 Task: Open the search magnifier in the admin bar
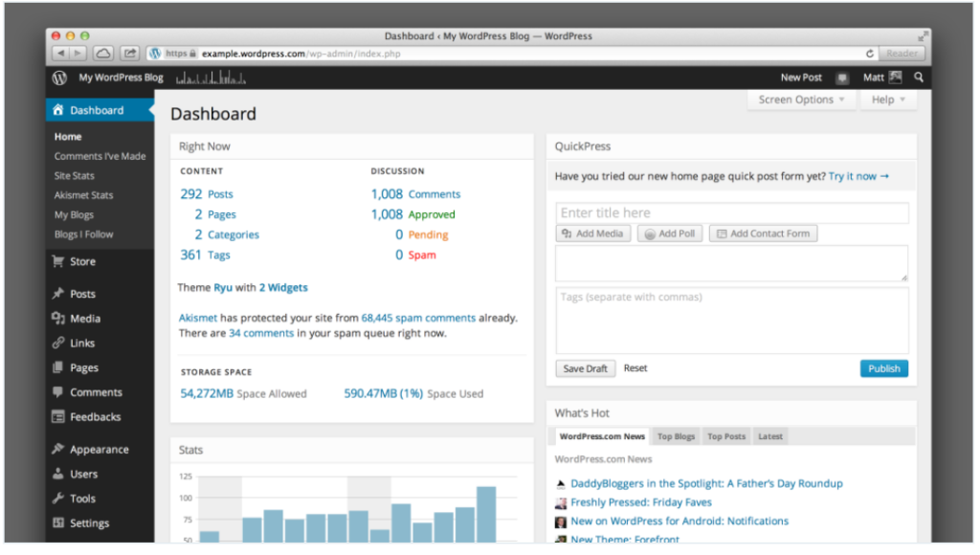[917, 78]
